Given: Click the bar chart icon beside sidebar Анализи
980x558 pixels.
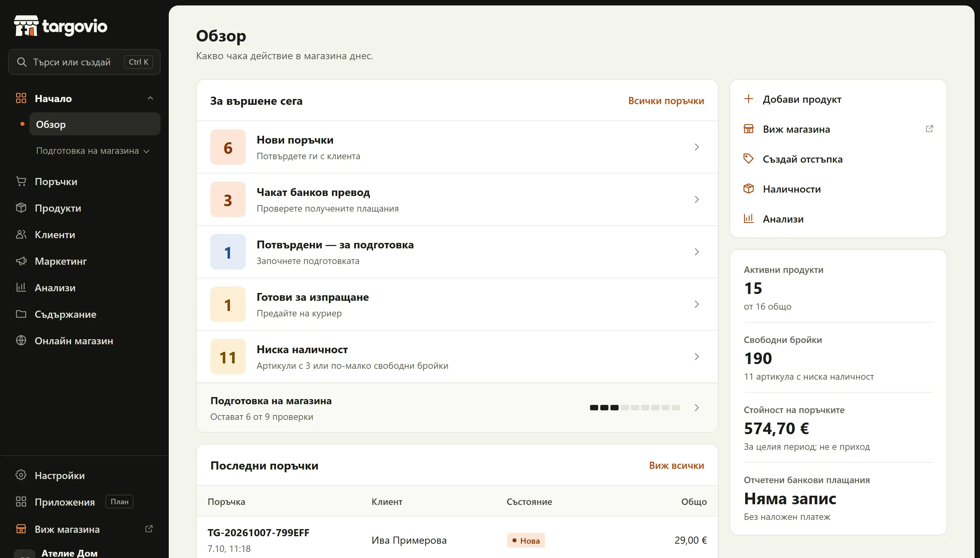Looking at the screenshot, I should coord(21,288).
